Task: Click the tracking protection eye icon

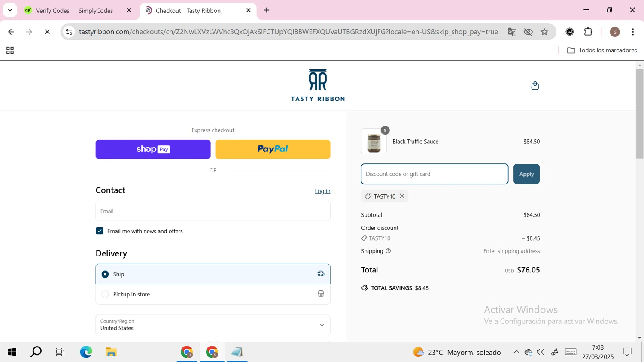Action: click(528, 32)
